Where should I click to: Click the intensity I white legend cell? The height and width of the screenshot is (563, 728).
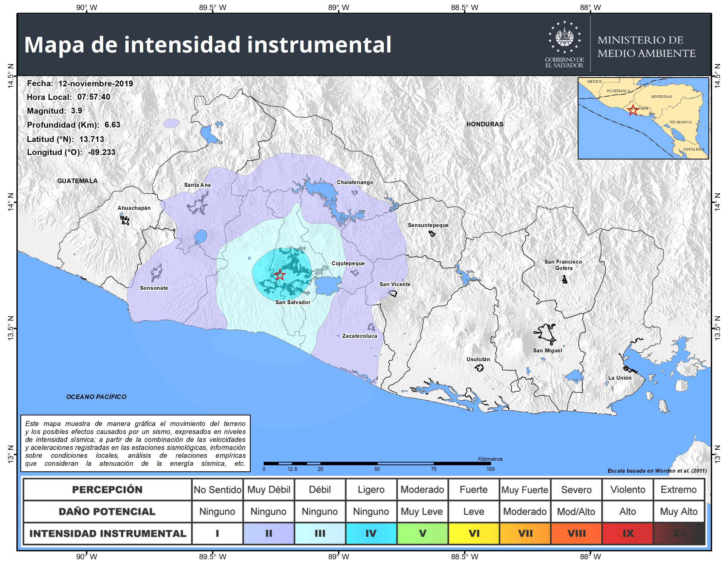point(217,534)
